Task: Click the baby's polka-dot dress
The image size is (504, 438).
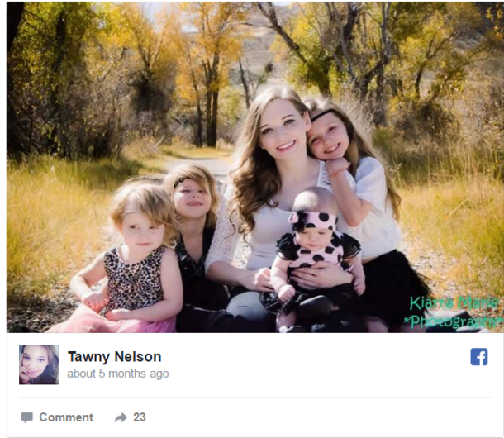Action: (316, 254)
